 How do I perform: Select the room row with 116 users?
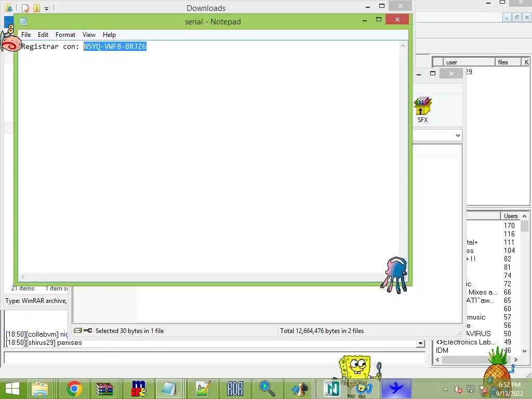pos(494,234)
